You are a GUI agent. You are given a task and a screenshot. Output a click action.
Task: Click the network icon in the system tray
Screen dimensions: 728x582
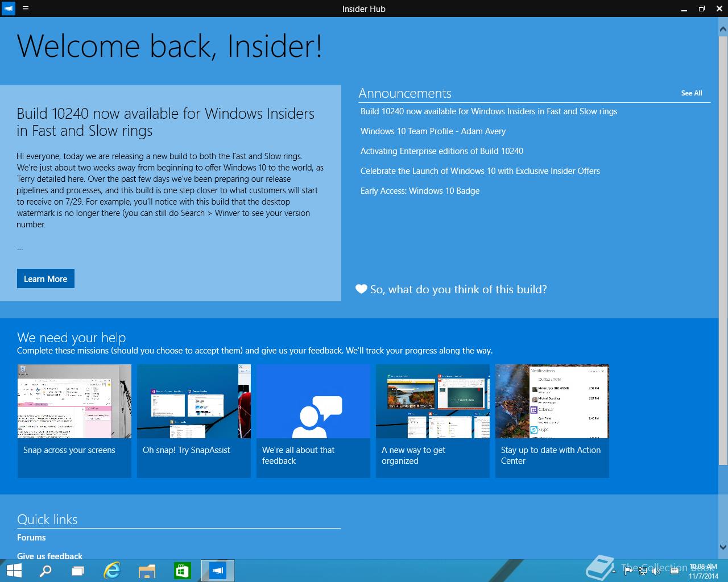[x=643, y=571]
